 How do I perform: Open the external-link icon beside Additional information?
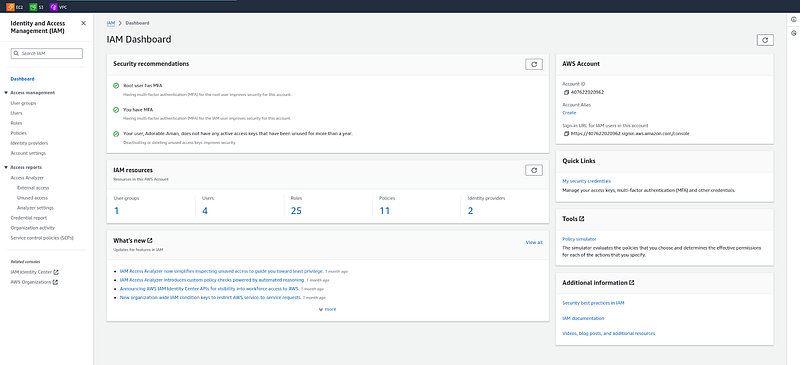click(x=632, y=282)
